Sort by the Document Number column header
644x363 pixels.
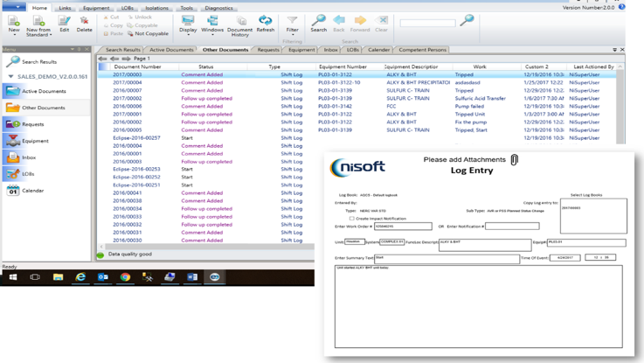(137, 66)
